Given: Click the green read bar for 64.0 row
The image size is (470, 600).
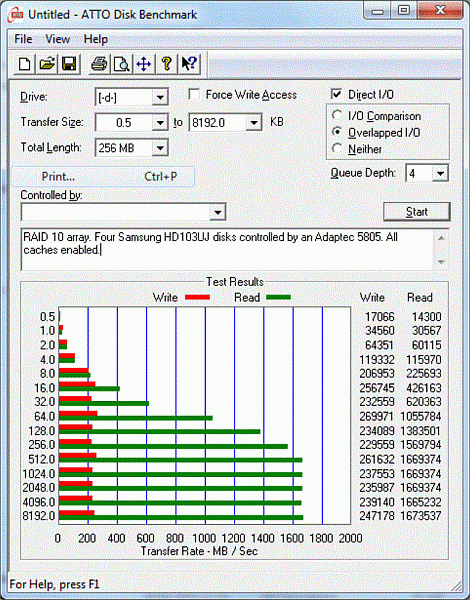Looking at the screenshot, I should 135,418.
